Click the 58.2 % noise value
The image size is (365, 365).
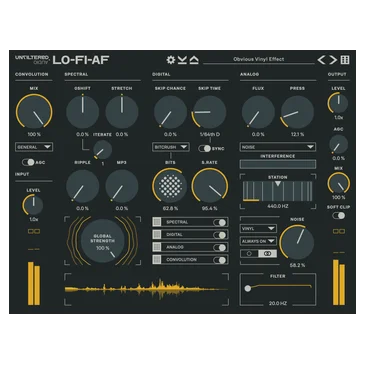coord(297,265)
